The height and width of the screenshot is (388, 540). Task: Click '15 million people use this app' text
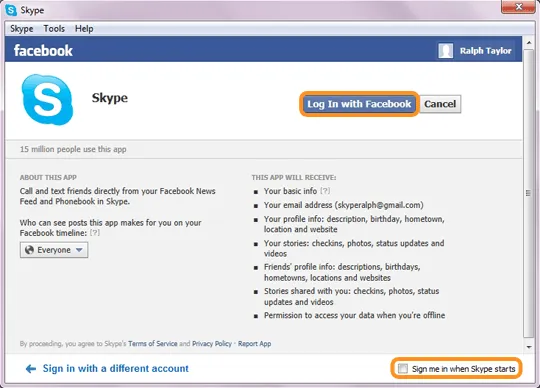pos(73,149)
